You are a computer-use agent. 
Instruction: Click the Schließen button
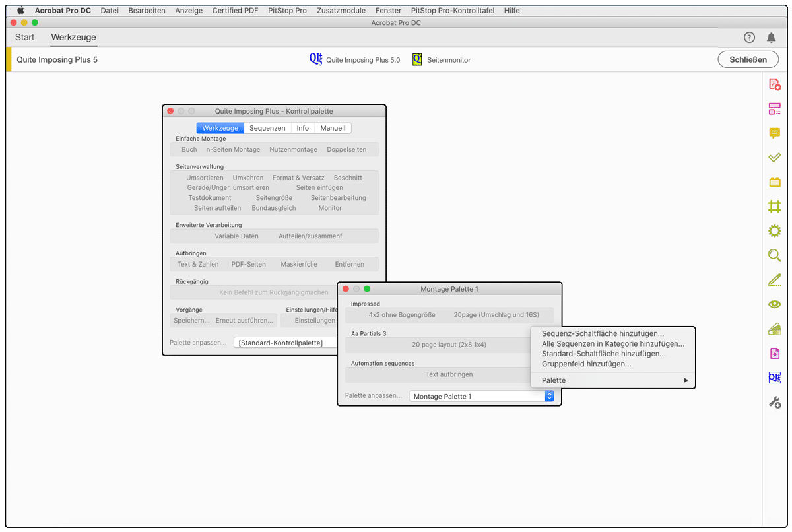point(748,59)
